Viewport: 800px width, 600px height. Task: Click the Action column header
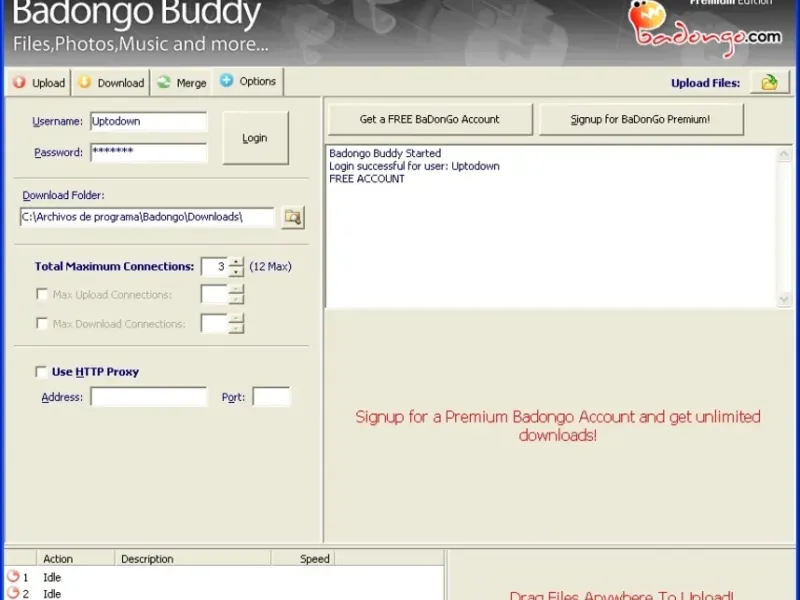[75, 559]
